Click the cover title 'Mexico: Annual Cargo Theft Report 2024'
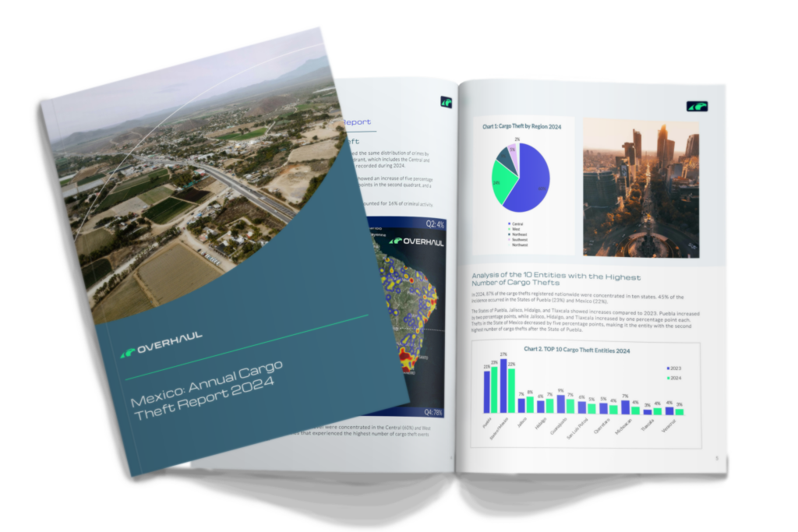The width and height of the screenshot is (798, 532). pos(206,389)
